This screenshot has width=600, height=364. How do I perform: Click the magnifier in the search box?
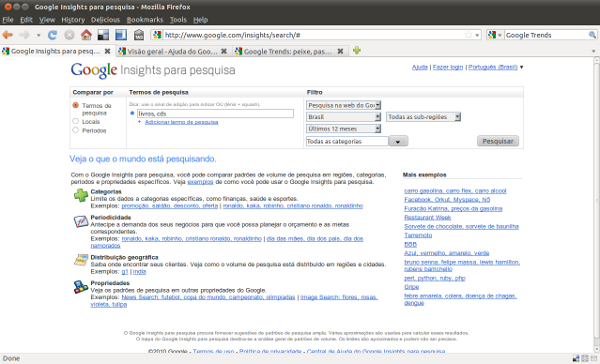pos(592,35)
